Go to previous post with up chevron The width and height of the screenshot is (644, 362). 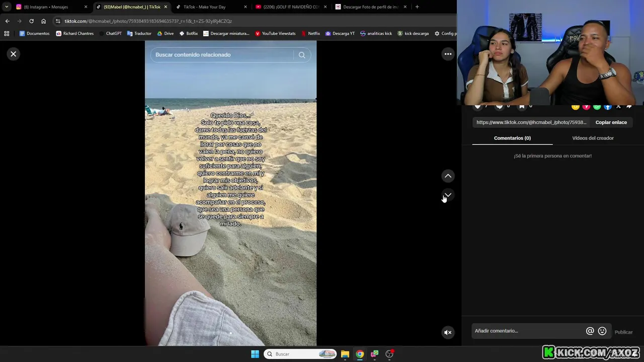(x=448, y=176)
